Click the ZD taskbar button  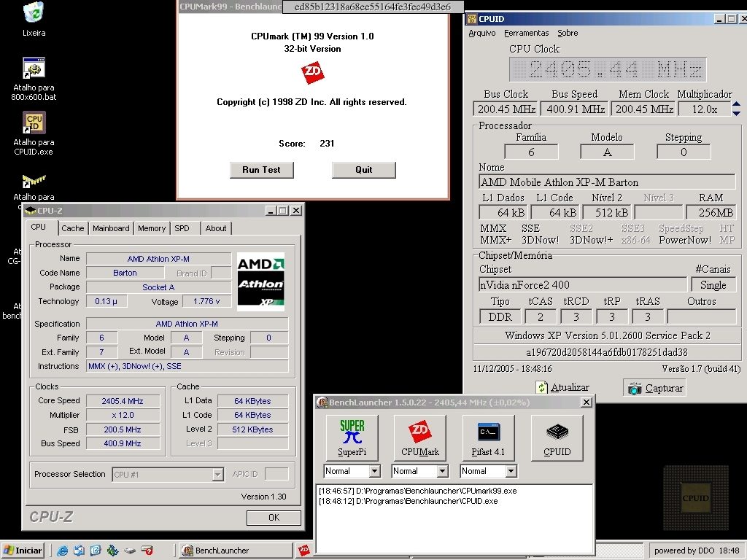(x=304, y=550)
